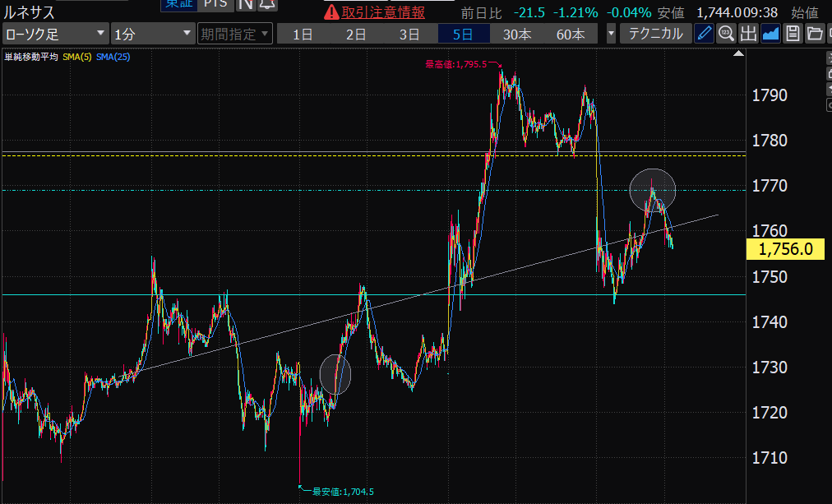Click the 出 volume icon
Screen dimensions: 832x504
click(x=748, y=34)
